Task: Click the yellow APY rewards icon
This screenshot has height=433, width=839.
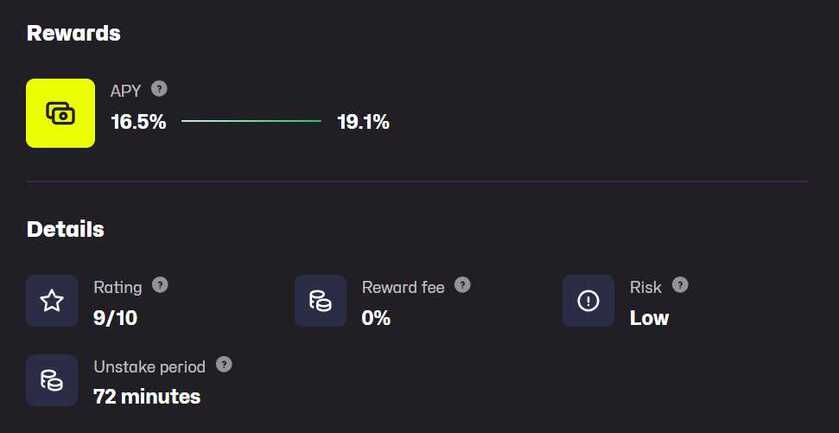Action: [60, 113]
